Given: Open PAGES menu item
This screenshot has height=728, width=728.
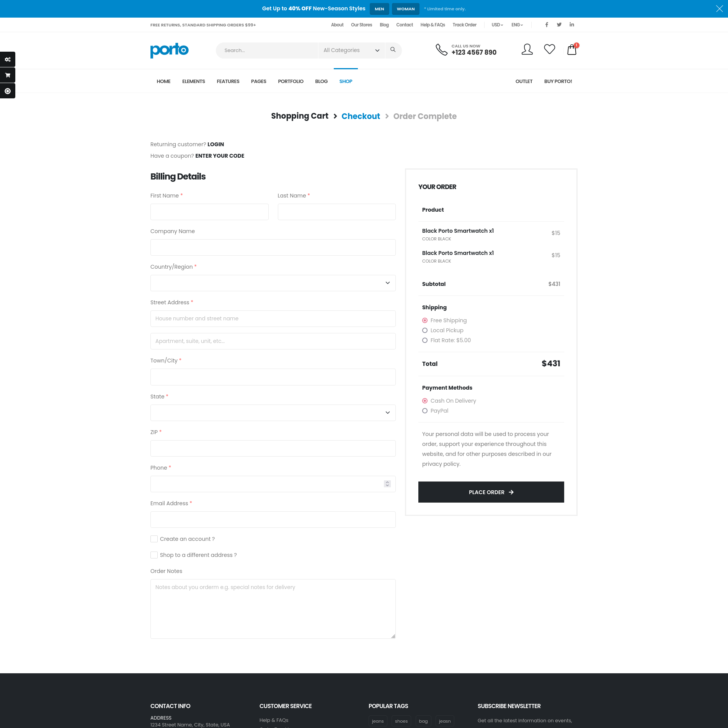Looking at the screenshot, I should [259, 81].
